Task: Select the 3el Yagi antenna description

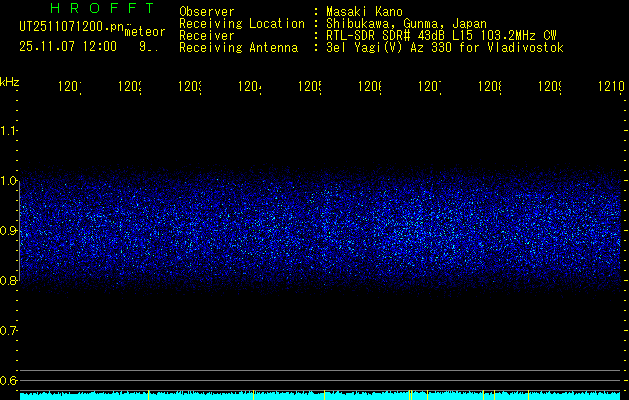Action: point(444,47)
